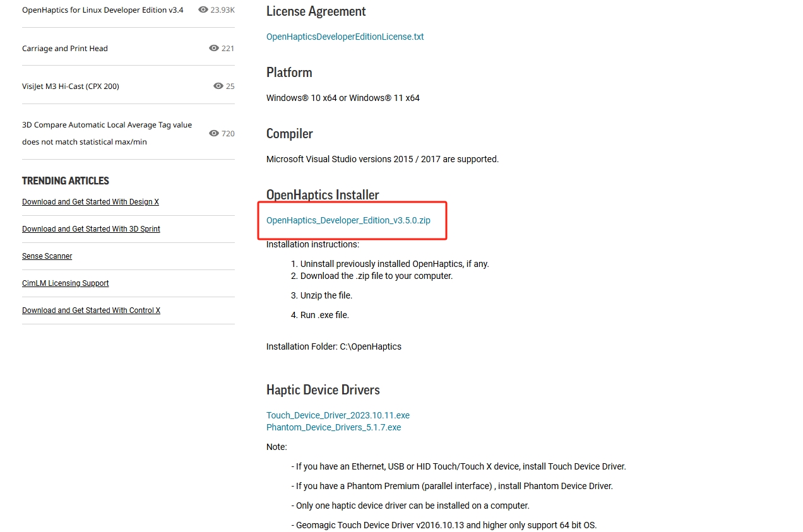Image resolution: width=803 pixels, height=532 pixels.
Task: Click the Haptic Device Drivers heading
Action: pyautogui.click(x=323, y=390)
